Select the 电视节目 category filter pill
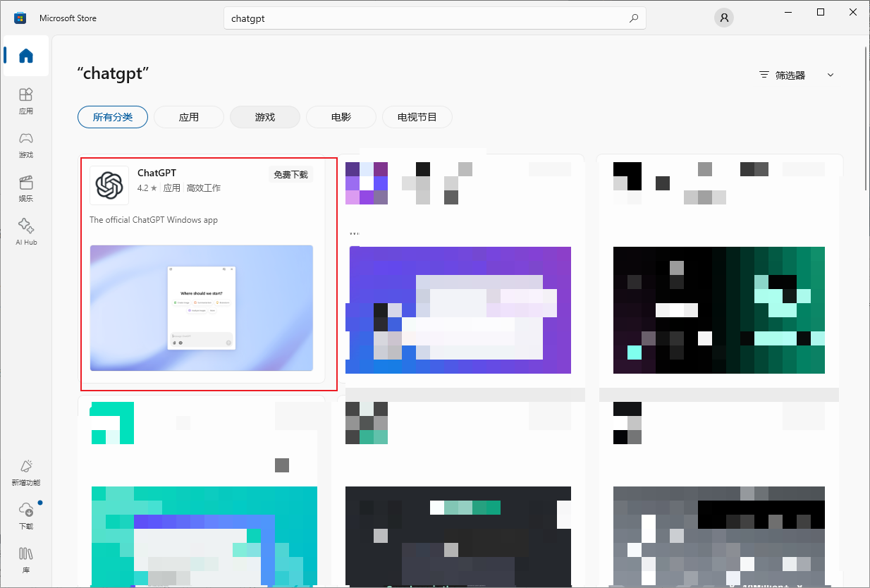Screen dimensions: 870x588 coord(417,117)
